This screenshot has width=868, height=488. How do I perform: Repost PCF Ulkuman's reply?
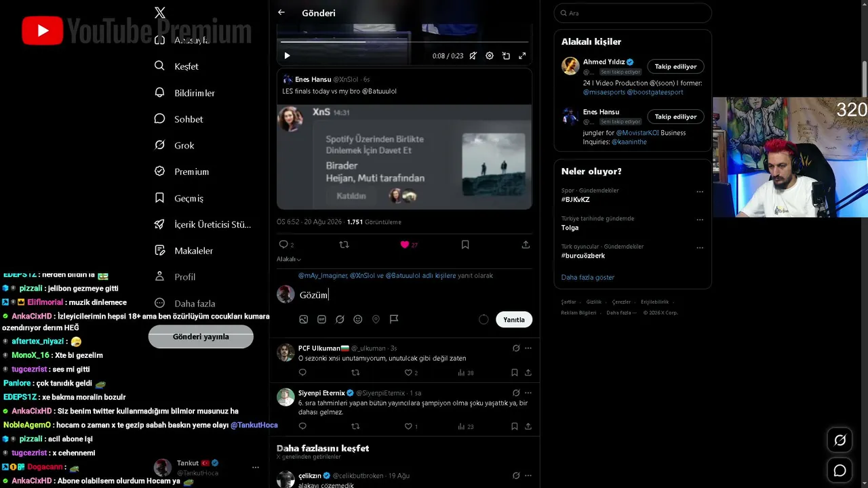[x=355, y=373]
